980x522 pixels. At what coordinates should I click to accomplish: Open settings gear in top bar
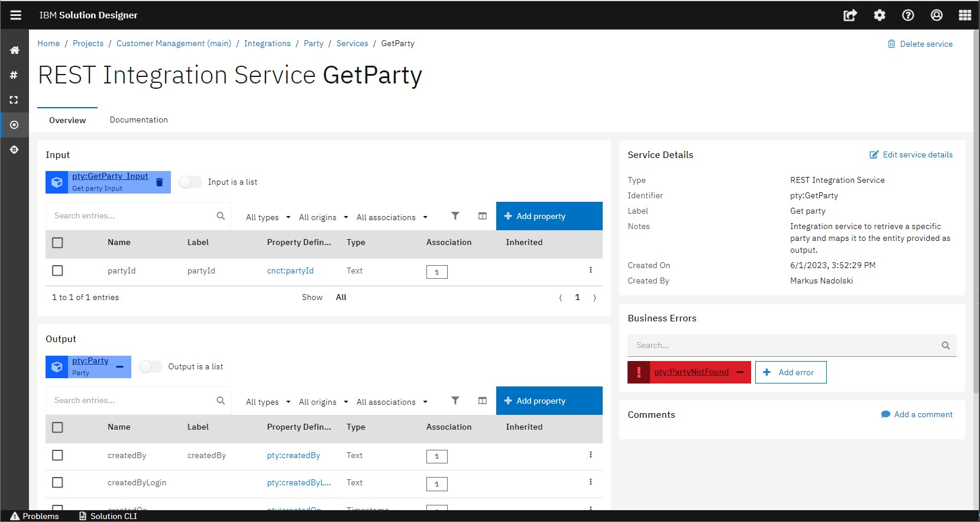point(879,15)
